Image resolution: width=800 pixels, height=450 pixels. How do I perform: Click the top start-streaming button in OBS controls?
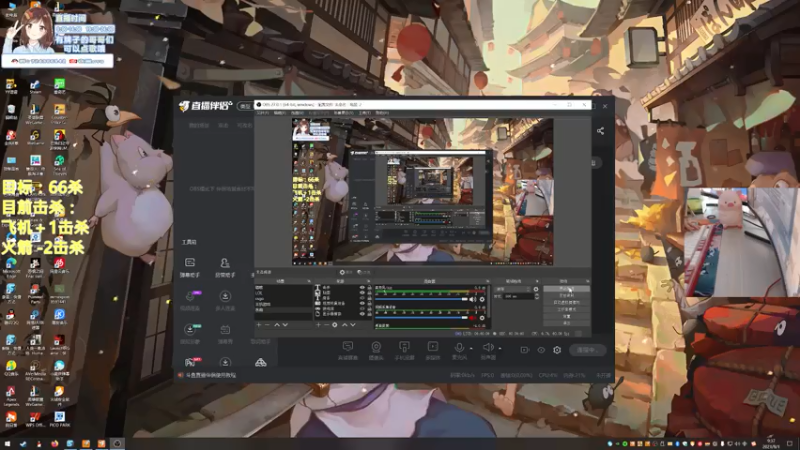coord(566,288)
